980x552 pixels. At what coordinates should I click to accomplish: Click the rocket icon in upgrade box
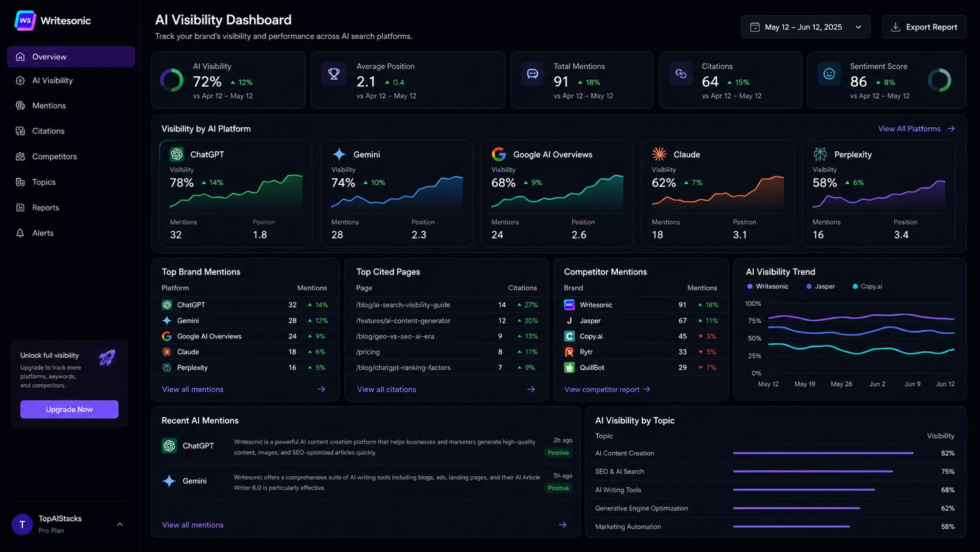107,358
